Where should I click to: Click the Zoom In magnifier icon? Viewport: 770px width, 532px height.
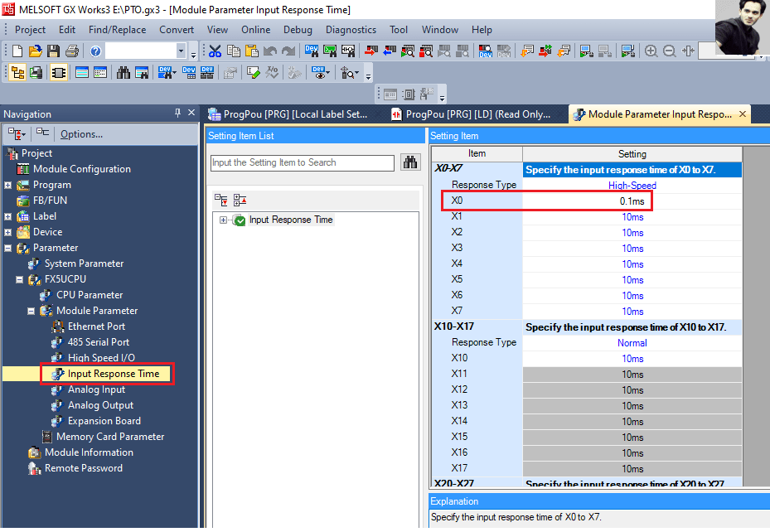[651, 51]
